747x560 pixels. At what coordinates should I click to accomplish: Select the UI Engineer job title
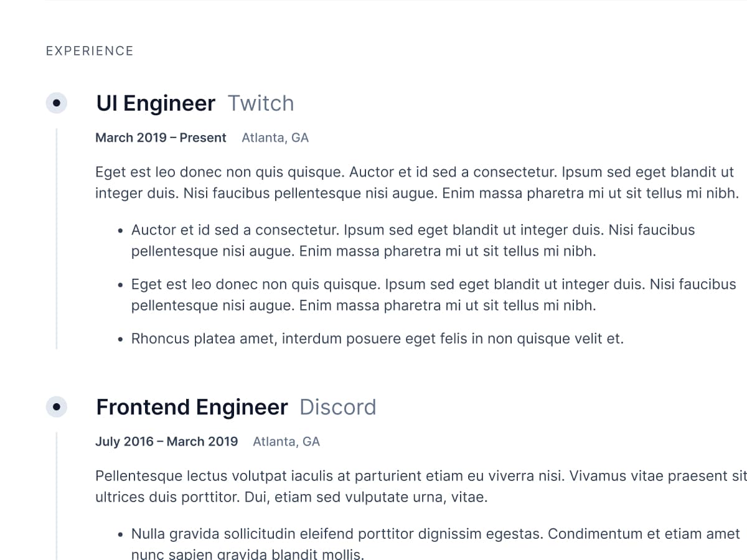click(x=156, y=103)
